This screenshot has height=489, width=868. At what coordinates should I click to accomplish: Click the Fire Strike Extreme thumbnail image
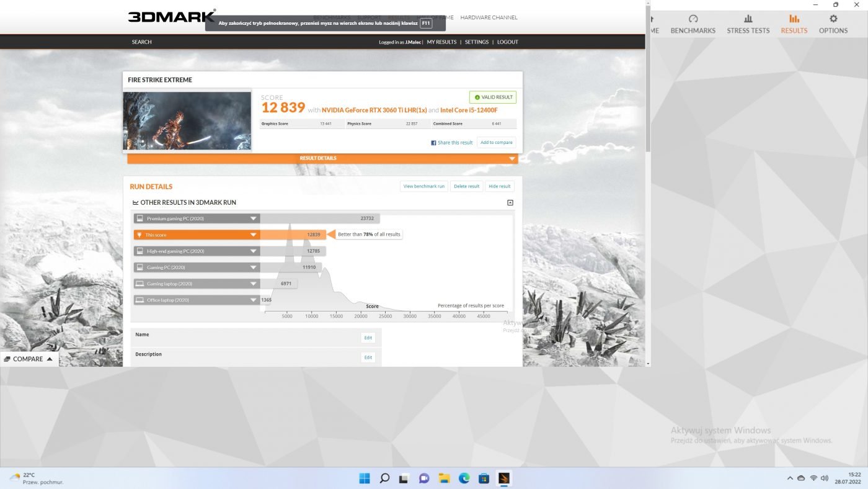coord(187,121)
